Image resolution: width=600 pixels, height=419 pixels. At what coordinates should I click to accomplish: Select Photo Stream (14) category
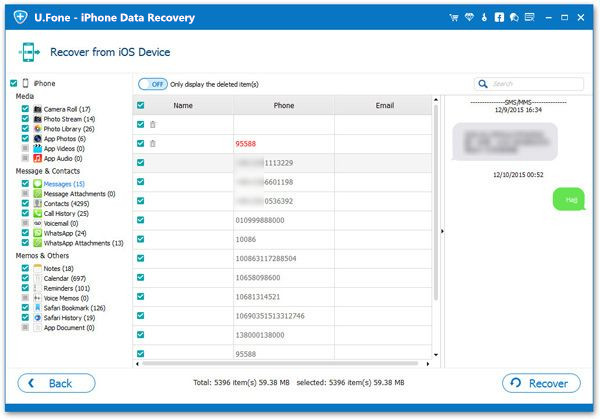pyautogui.click(x=69, y=119)
